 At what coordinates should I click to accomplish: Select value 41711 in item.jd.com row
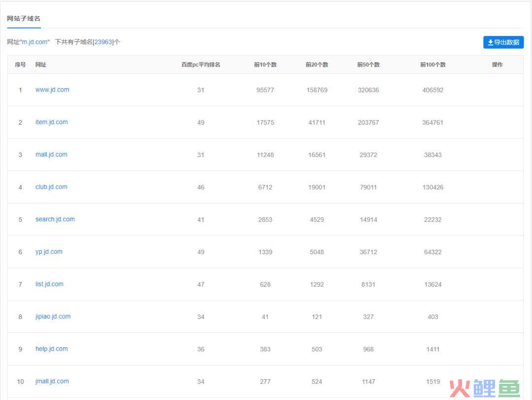point(317,123)
